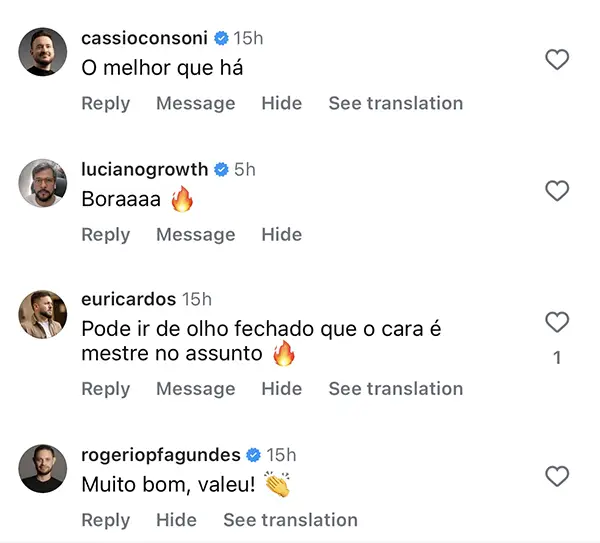The image size is (600, 543).
Task: Reply to lucianogrowth's comment
Action: click(x=105, y=234)
